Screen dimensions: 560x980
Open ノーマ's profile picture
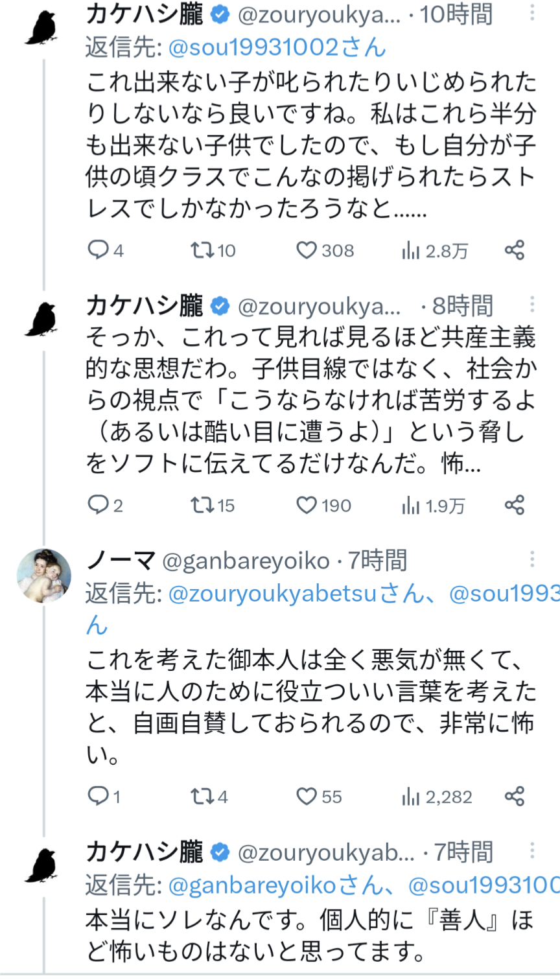[43, 576]
